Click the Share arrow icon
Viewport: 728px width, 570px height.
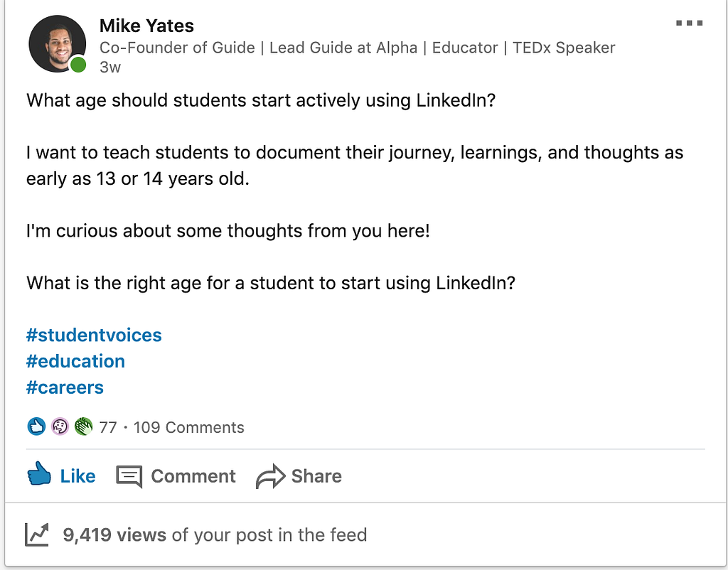pos(270,476)
